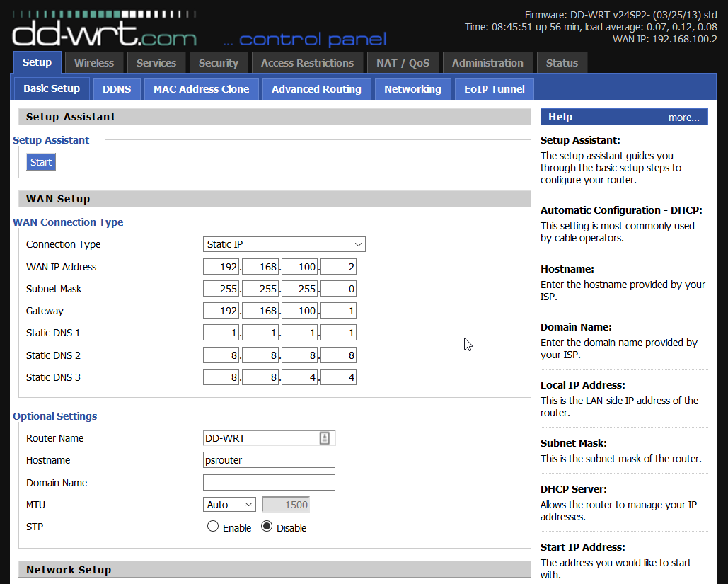Select the STP Enable radio button
728x584 pixels.
pyautogui.click(x=213, y=526)
